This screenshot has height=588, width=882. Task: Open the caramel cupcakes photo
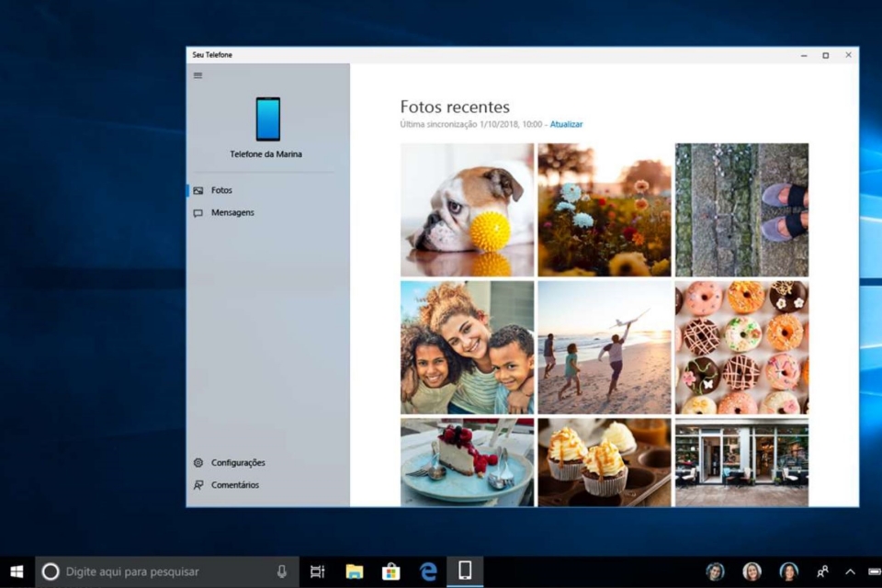coord(605,462)
